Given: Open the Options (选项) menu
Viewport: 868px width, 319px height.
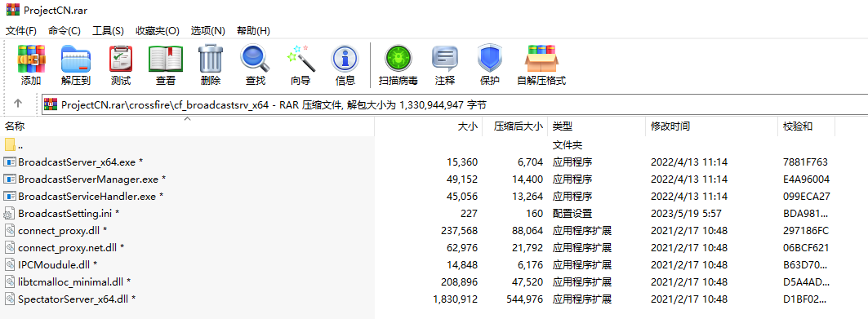Looking at the screenshot, I should (x=207, y=30).
